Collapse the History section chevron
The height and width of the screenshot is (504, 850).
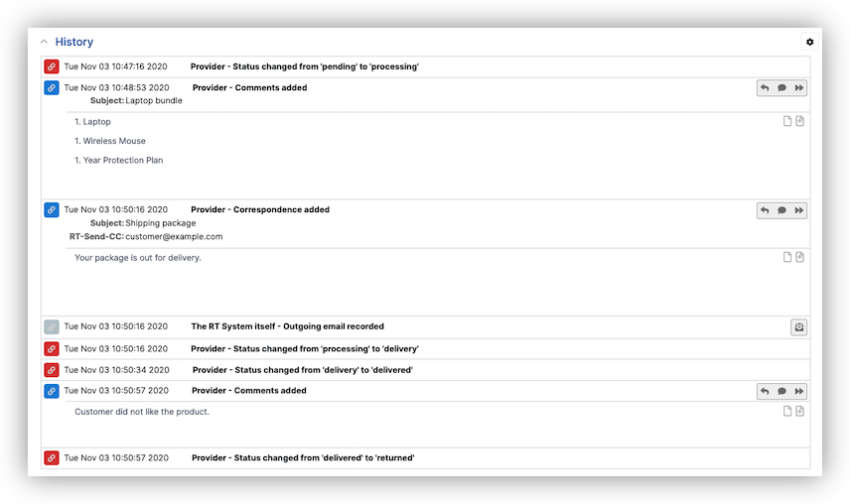tap(43, 42)
